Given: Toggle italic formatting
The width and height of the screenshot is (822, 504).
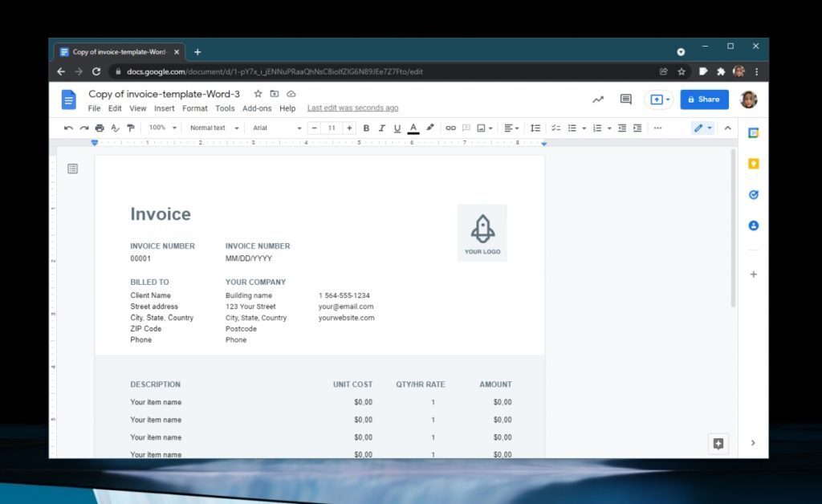Looking at the screenshot, I should pyautogui.click(x=381, y=128).
